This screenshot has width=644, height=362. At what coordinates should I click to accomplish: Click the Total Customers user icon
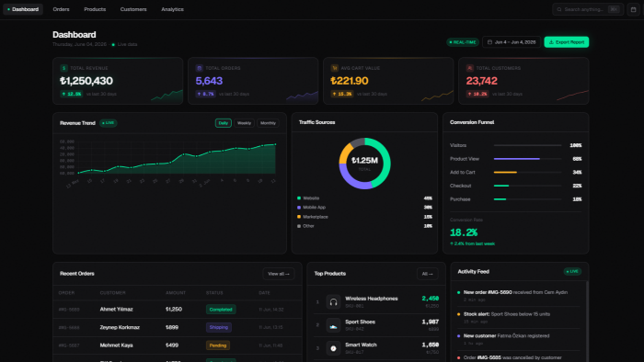(x=470, y=68)
